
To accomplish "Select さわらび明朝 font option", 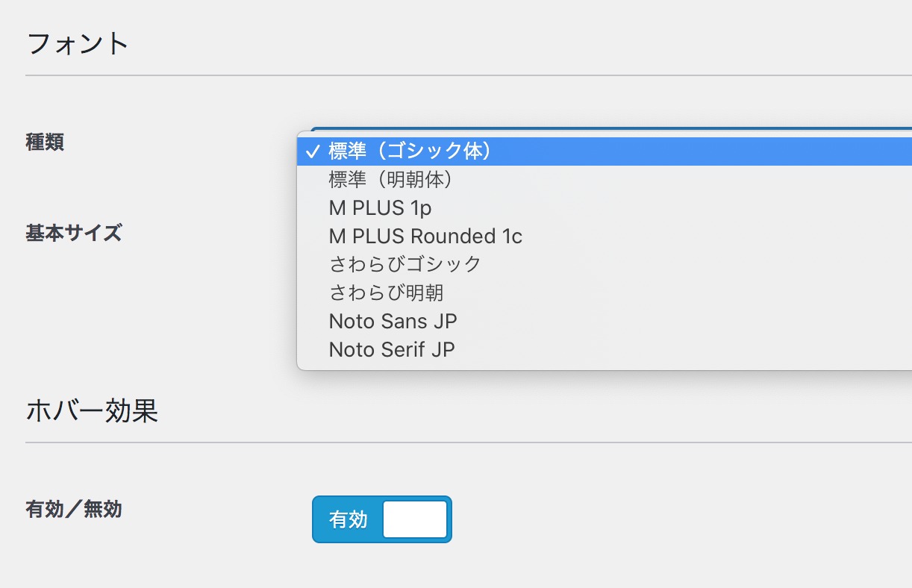I will pos(386,293).
